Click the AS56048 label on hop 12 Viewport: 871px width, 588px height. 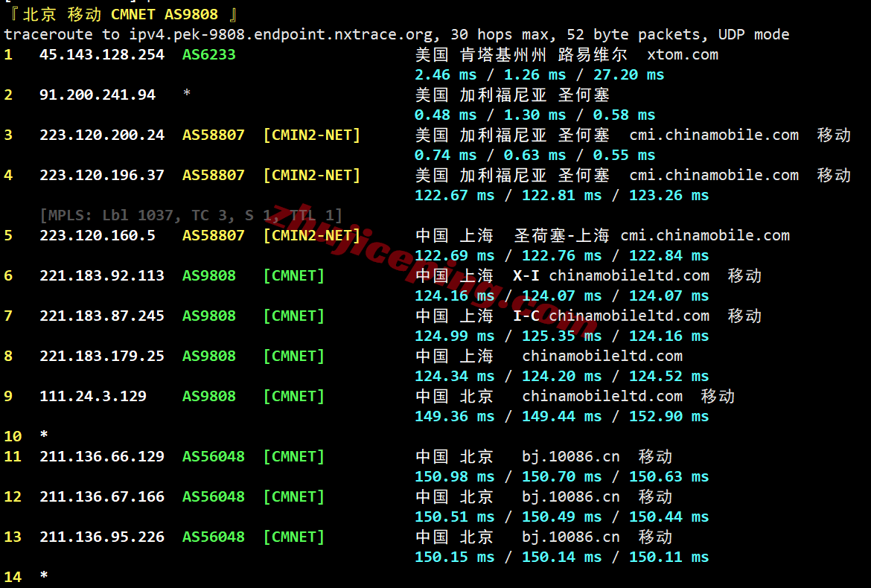[214, 496]
